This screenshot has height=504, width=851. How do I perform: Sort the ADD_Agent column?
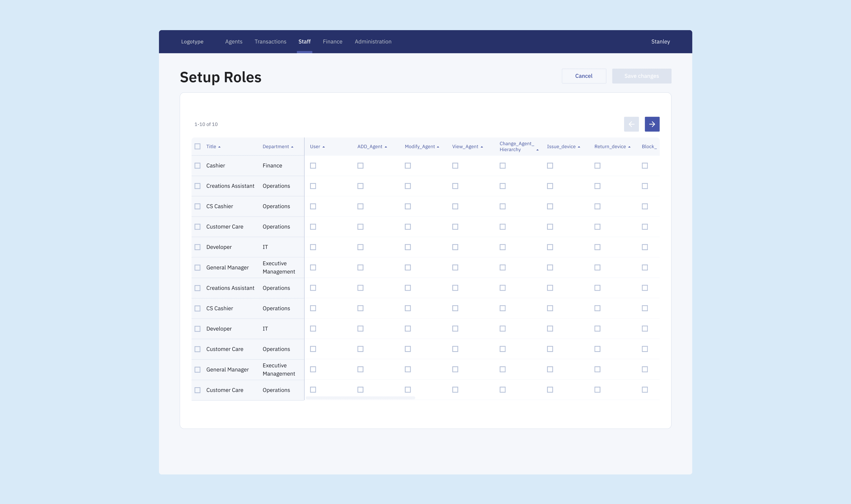point(386,147)
